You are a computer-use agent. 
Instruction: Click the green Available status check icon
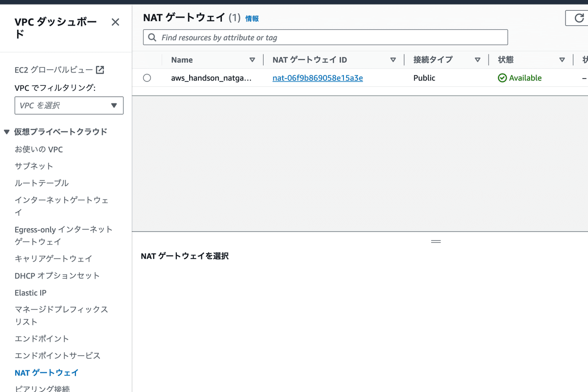pos(502,78)
